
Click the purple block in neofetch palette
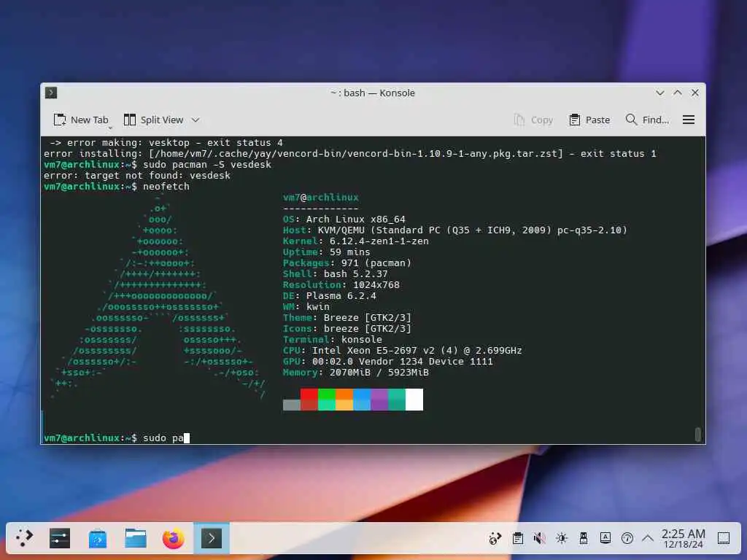point(379,400)
